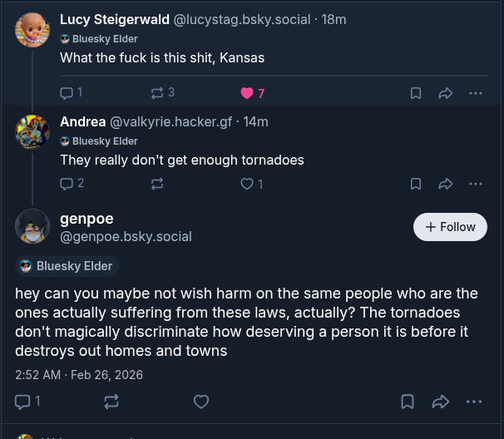
Task: Open Andrea's @valkyrie.hacker.gf handle link
Action: [170, 121]
